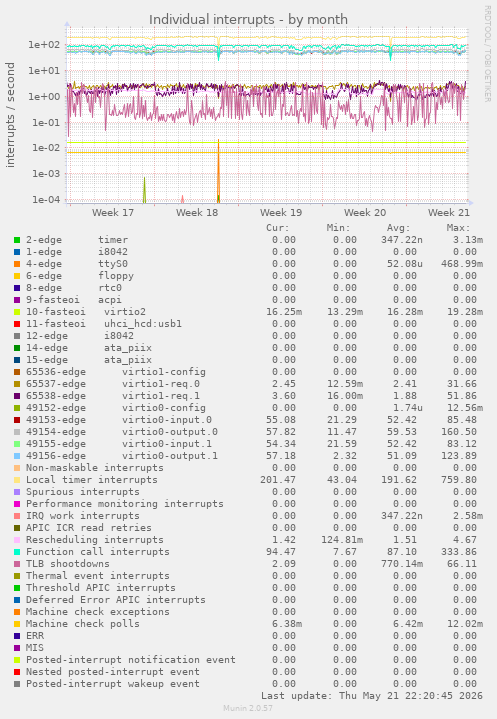Click the pale yellow Local timer interrupts swatch

coord(17,480)
